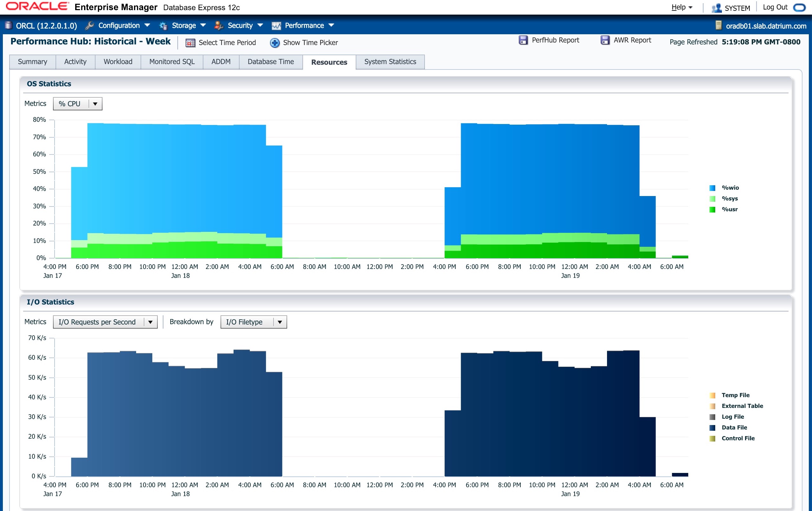Click the Security menu icon

coord(219,25)
